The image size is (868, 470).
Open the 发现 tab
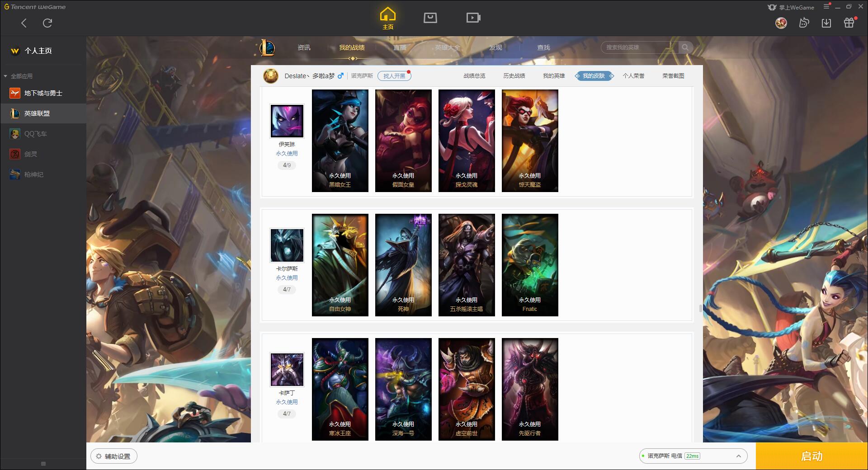(x=495, y=47)
